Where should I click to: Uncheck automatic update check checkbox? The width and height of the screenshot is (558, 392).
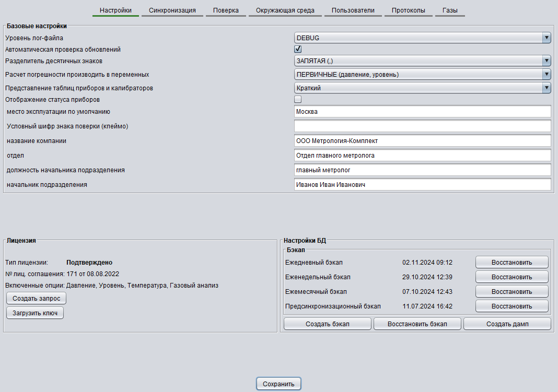298,49
